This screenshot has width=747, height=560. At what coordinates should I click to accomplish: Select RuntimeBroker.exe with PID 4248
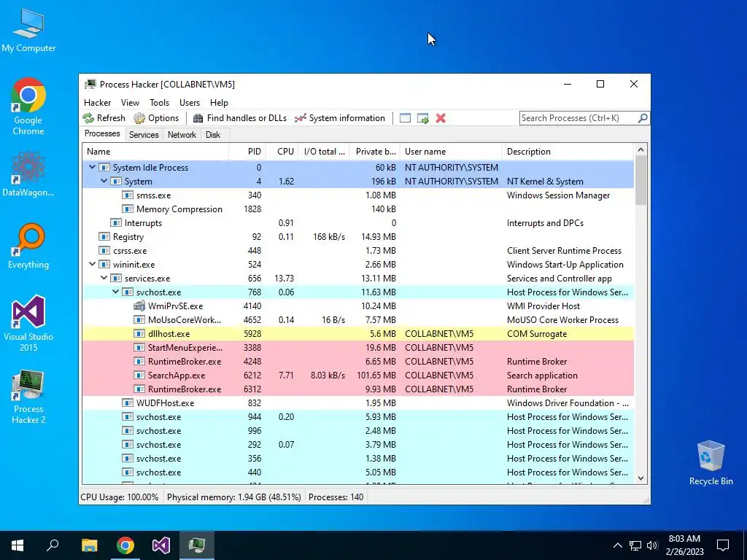click(x=358, y=362)
